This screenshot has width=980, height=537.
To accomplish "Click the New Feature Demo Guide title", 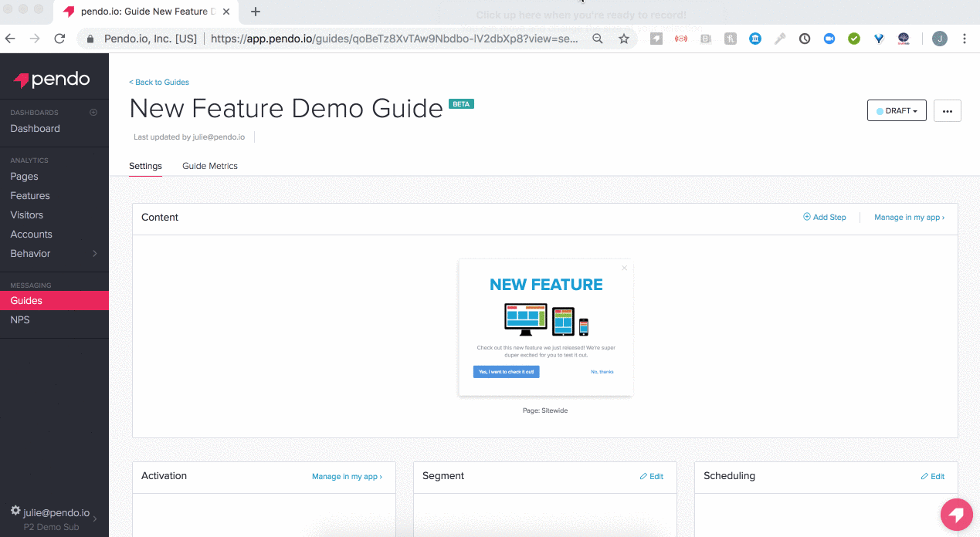I will coord(286,109).
